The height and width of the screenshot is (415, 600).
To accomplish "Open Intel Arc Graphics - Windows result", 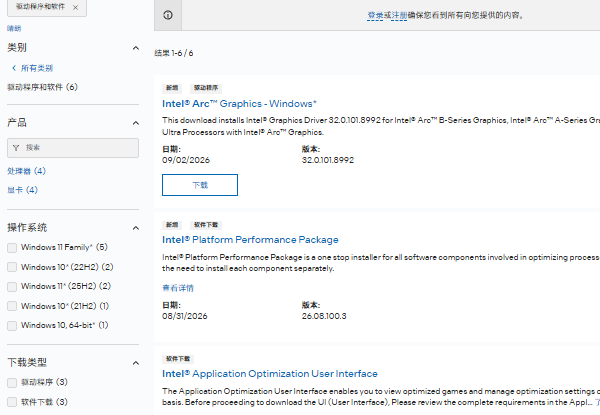I will coord(239,104).
